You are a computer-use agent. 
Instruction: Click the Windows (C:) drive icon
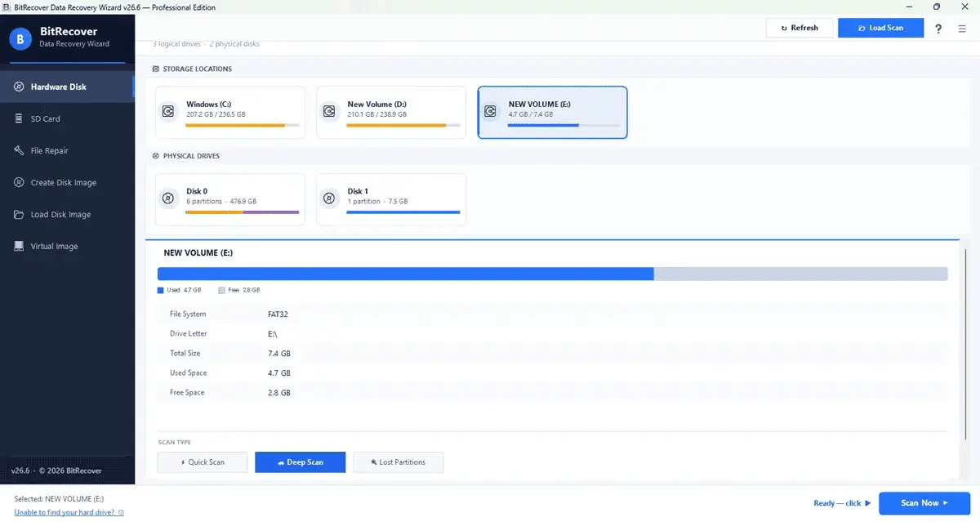pos(168,111)
